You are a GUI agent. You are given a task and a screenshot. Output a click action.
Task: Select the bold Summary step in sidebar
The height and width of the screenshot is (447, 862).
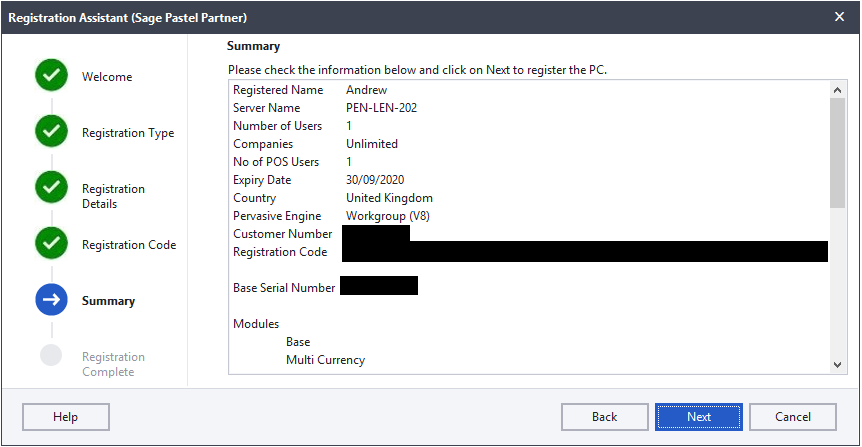point(108,301)
